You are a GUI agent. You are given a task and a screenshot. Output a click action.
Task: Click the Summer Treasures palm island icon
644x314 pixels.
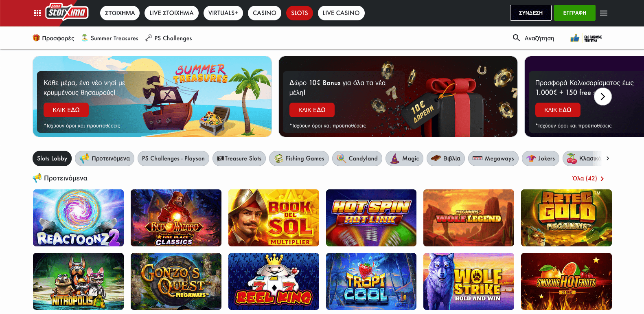(x=85, y=38)
